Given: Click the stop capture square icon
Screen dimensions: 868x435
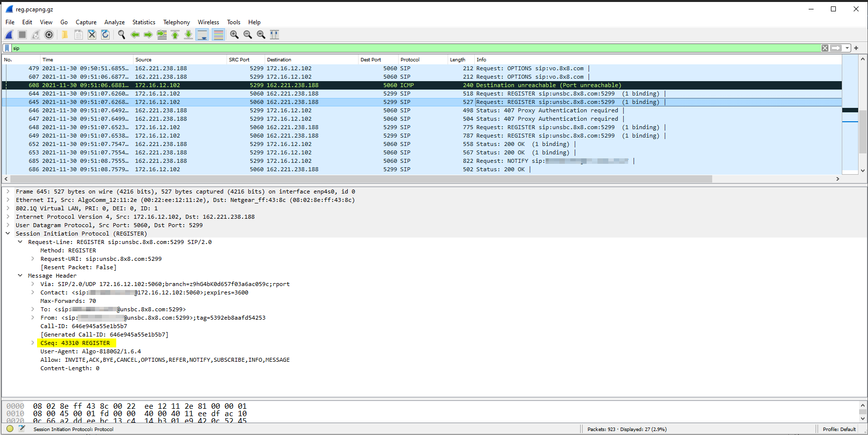Looking at the screenshot, I should [22, 35].
